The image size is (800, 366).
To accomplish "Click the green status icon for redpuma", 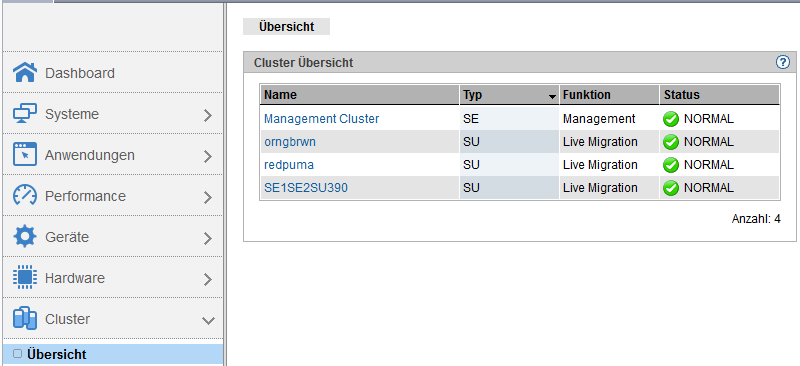I will [x=670, y=165].
